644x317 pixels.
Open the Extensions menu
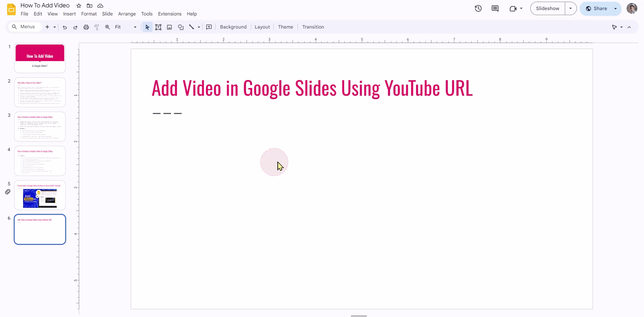(169, 14)
